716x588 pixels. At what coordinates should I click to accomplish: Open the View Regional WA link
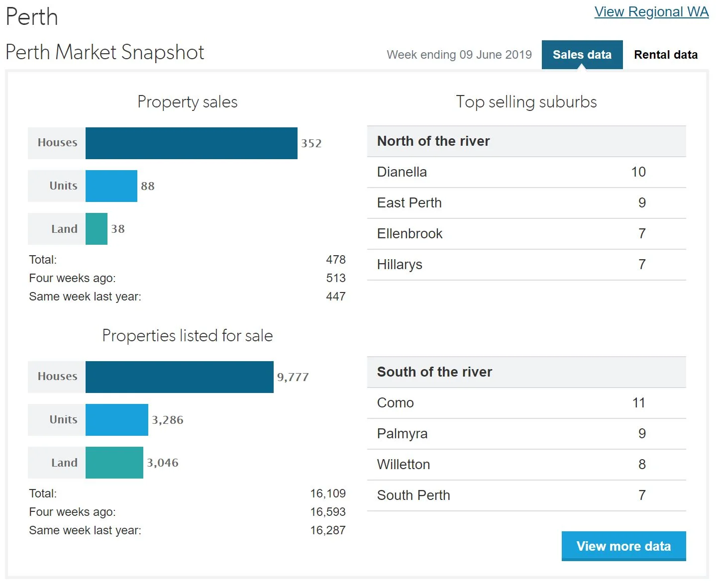651,12
